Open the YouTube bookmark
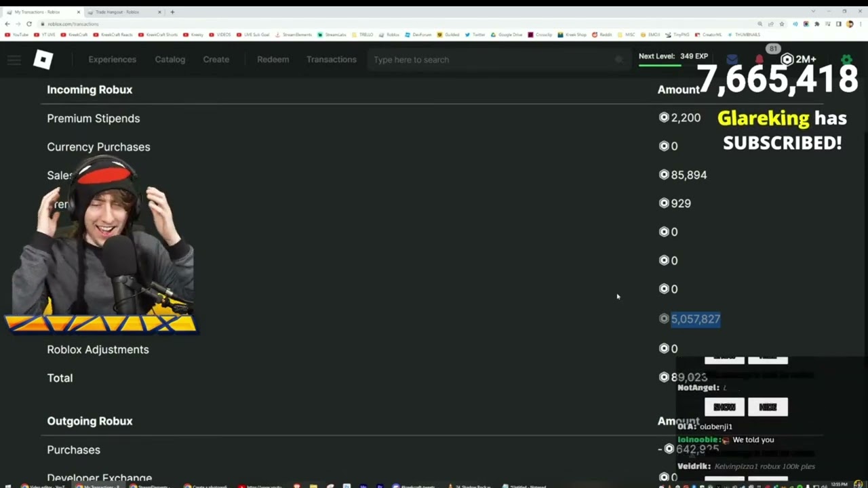The height and width of the screenshot is (488, 868). click(x=17, y=35)
